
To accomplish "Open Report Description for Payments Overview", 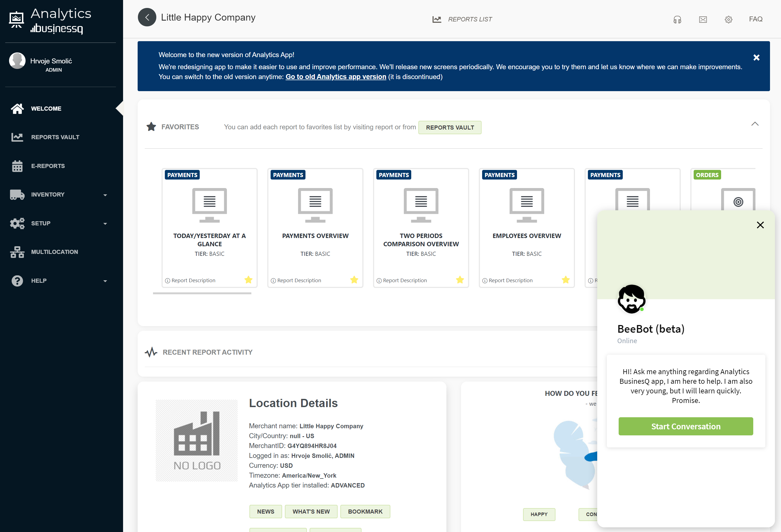I will [296, 280].
